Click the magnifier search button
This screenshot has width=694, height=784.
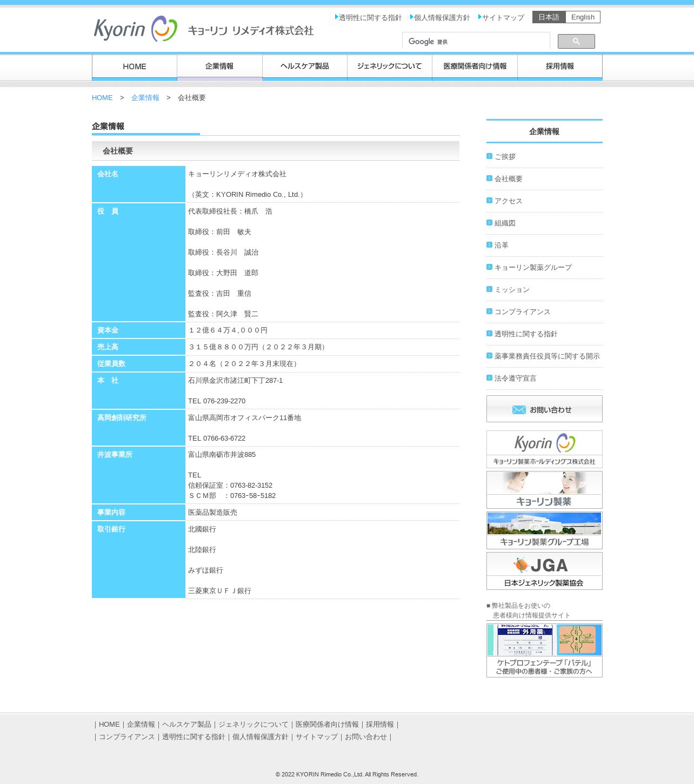576,42
